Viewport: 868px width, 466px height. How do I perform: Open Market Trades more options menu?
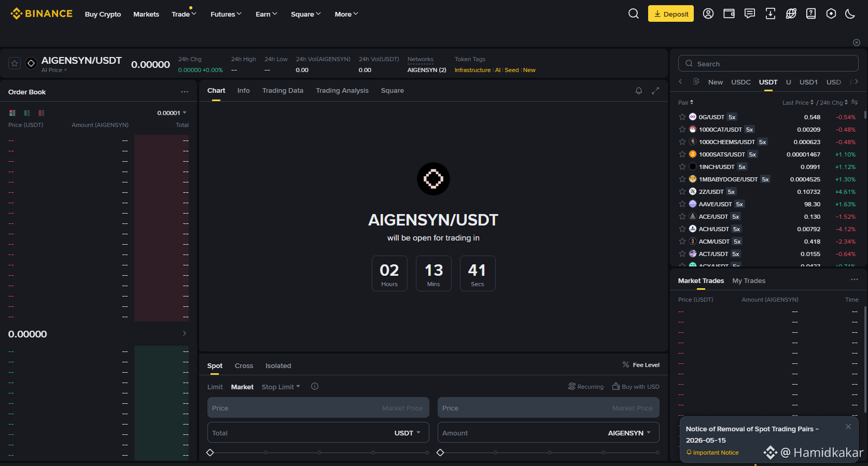coord(855,280)
